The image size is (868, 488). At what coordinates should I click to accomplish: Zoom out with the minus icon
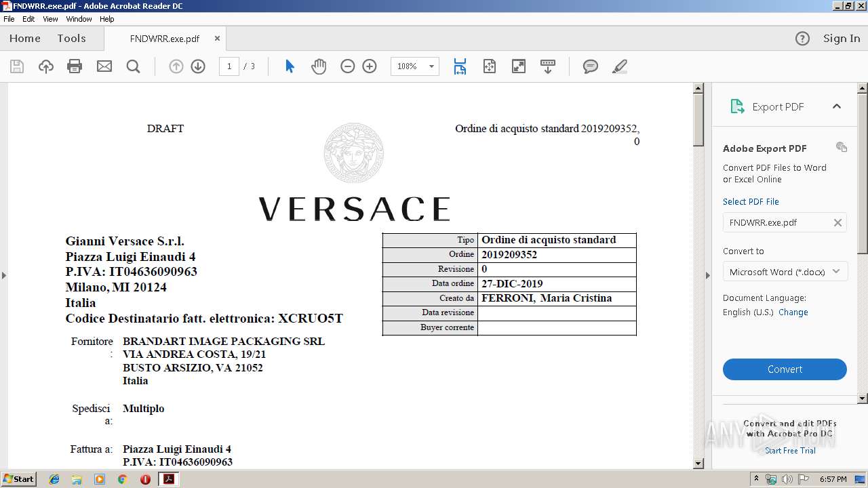click(348, 66)
